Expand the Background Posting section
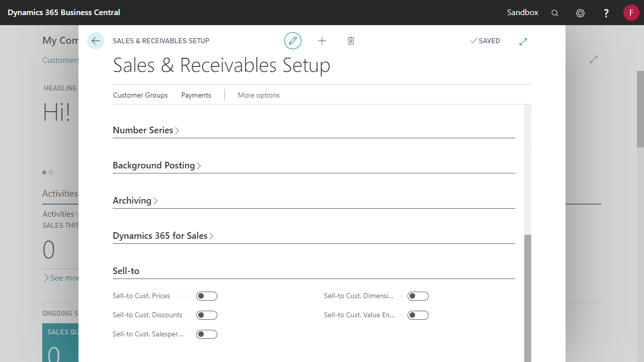 [x=157, y=165]
